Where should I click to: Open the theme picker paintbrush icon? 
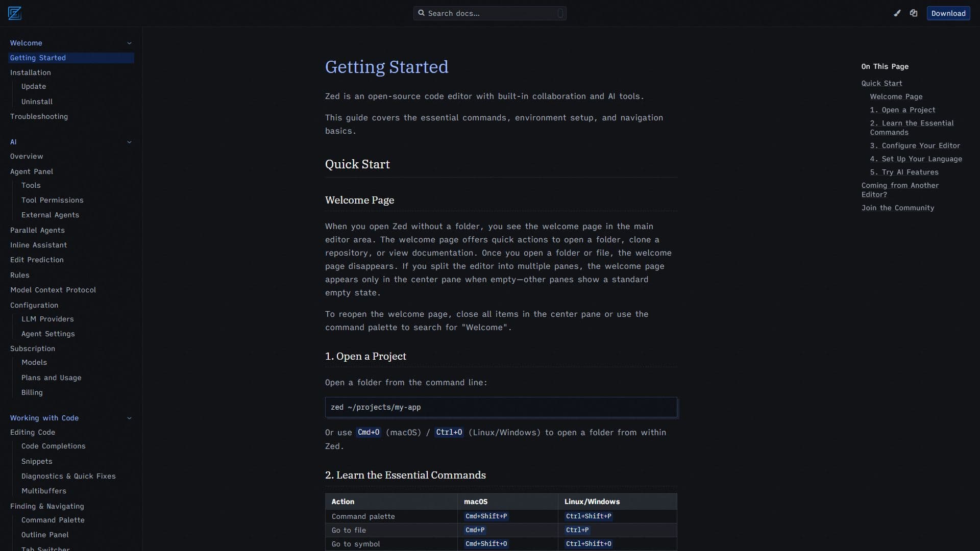(897, 13)
